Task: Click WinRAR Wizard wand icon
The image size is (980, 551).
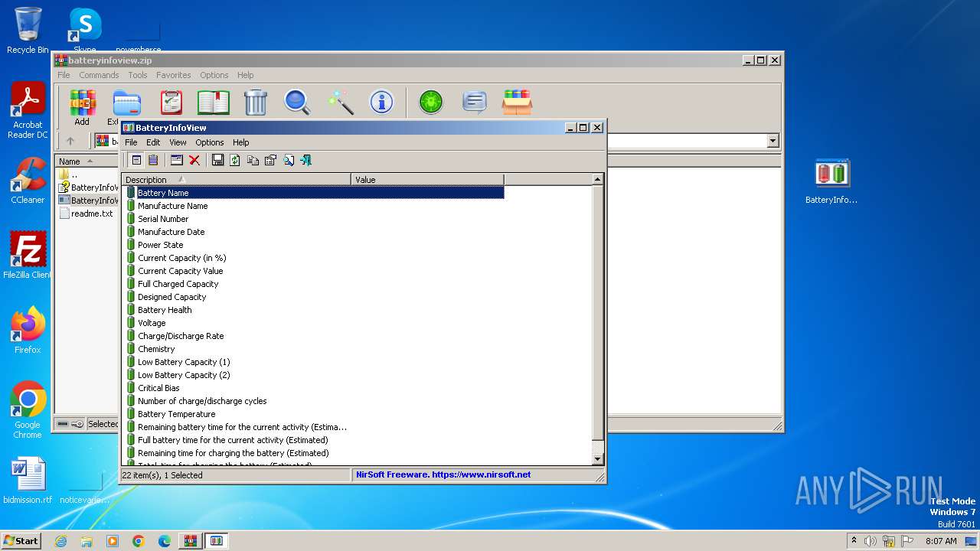Action: coord(339,103)
